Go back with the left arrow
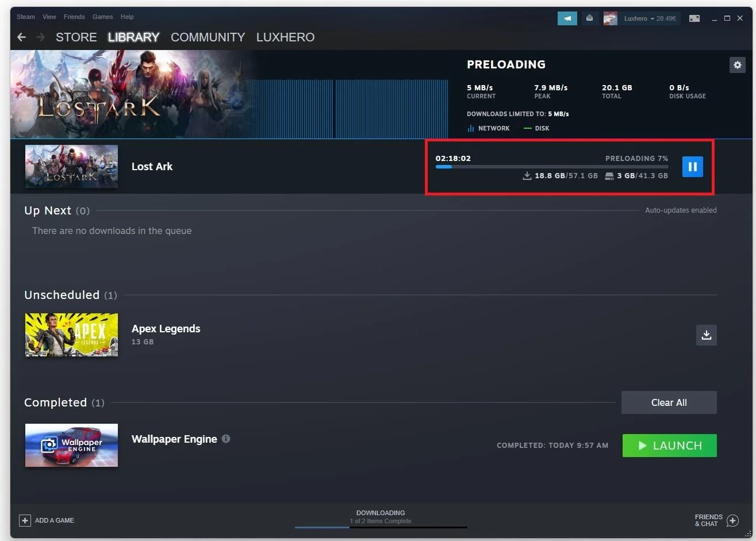 (x=22, y=37)
